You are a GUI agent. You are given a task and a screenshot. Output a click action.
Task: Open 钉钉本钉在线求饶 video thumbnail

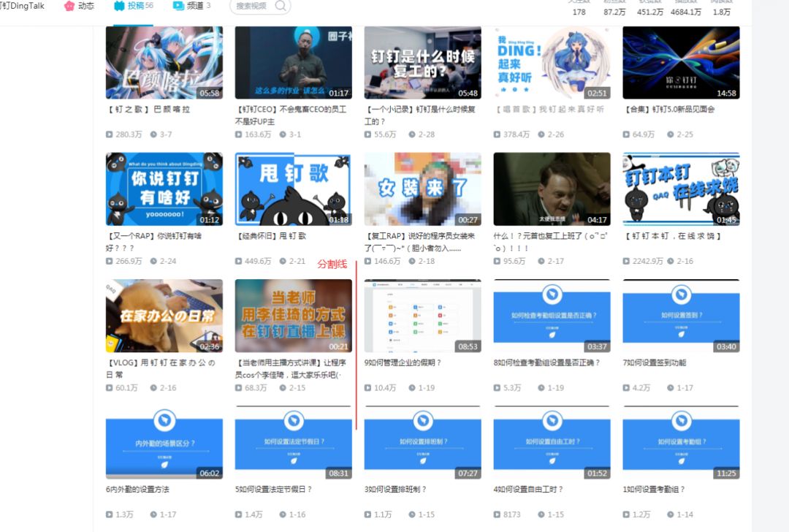pyautogui.click(x=682, y=189)
